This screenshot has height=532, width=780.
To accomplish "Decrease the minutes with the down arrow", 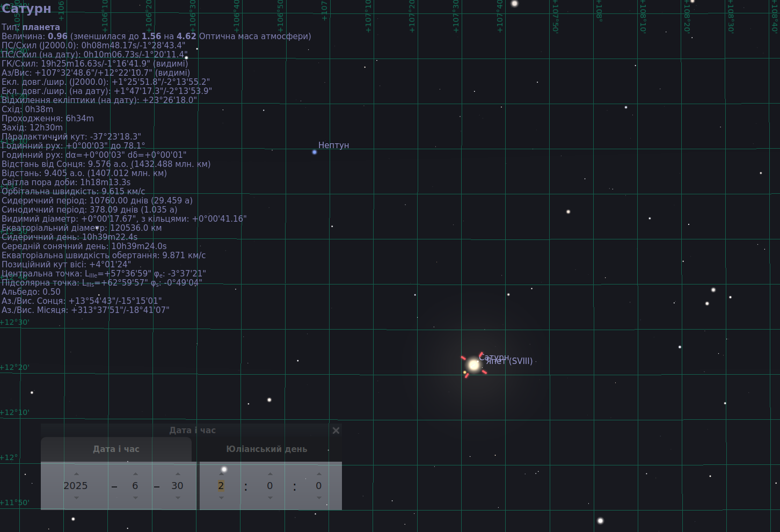I will 270,498.
